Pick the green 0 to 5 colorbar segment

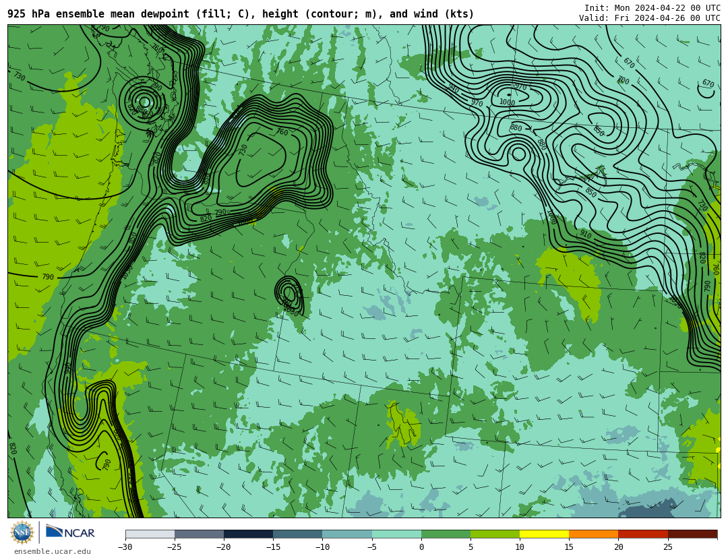pos(446,534)
